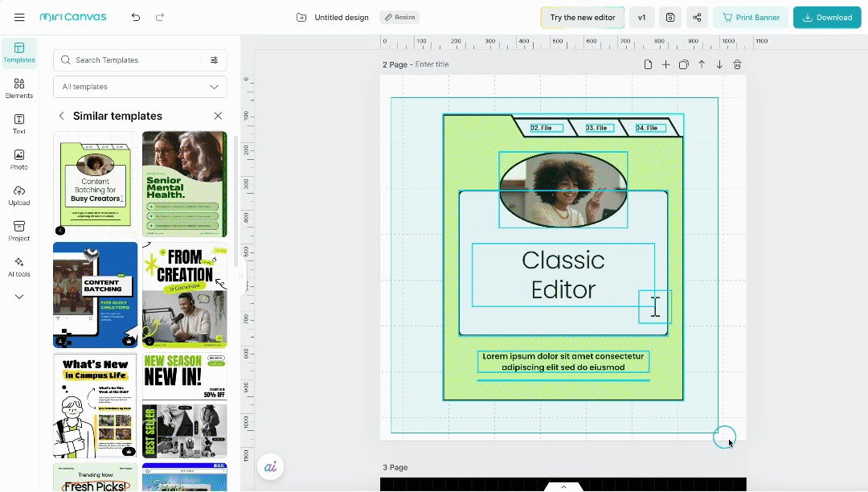The width and height of the screenshot is (868, 492).
Task: Select the 02. File text on canvas
Action: click(547, 128)
